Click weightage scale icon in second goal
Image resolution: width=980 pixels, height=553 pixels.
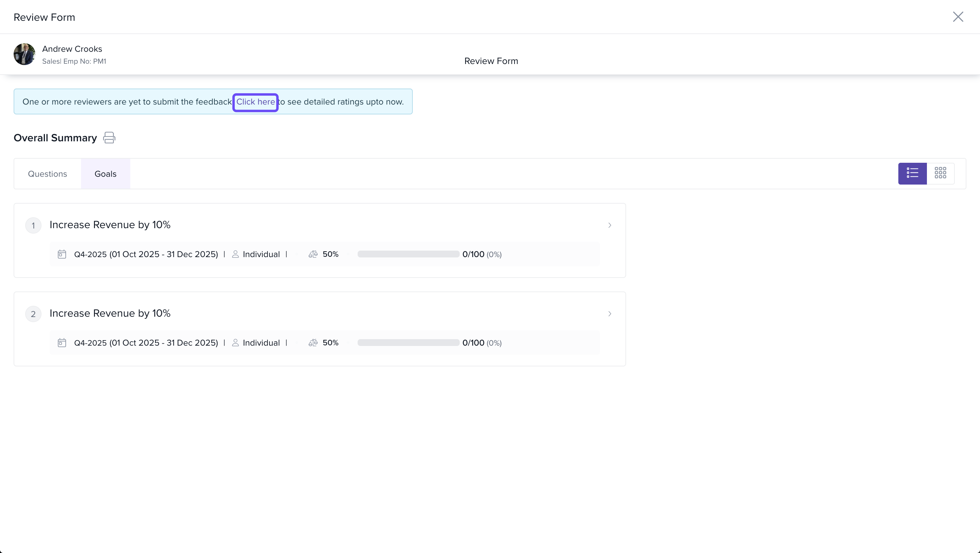click(x=313, y=343)
